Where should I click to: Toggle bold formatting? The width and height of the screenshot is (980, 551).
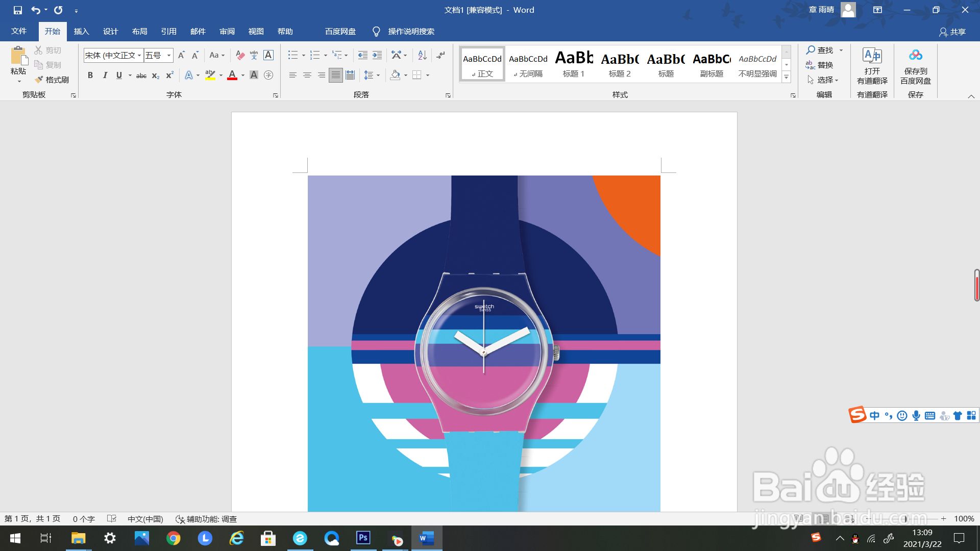point(90,75)
